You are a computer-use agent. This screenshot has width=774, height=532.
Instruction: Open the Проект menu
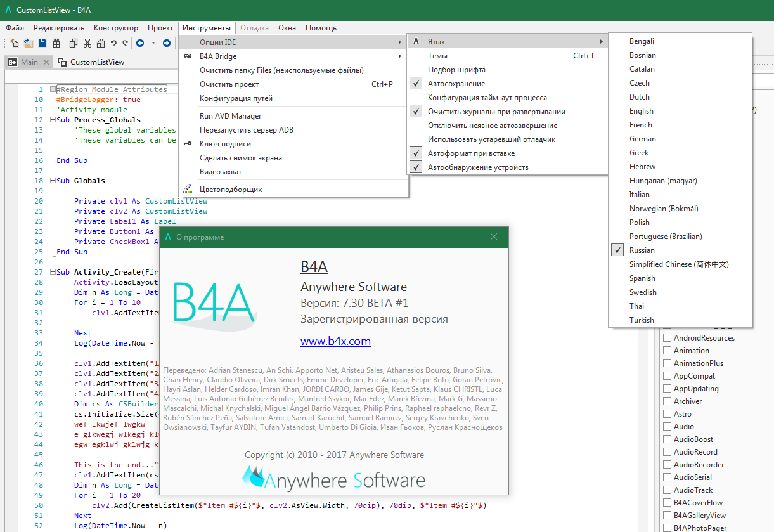tap(160, 28)
